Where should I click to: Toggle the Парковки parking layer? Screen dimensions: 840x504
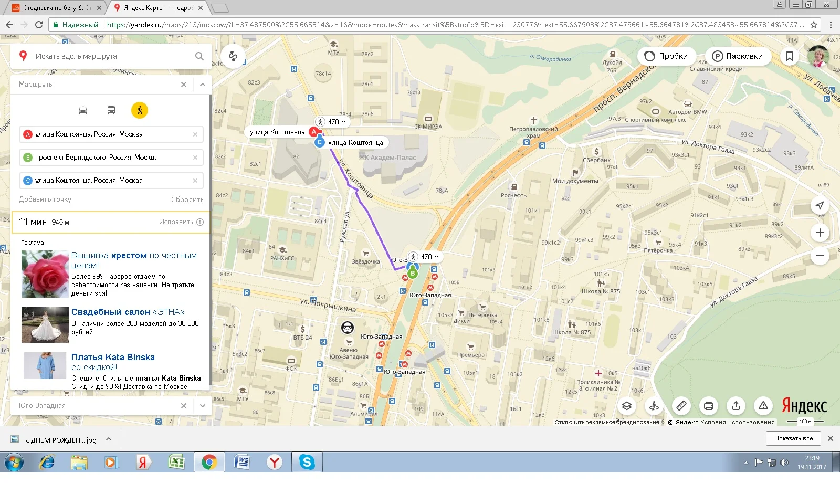pyautogui.click(x=738, y=56)
